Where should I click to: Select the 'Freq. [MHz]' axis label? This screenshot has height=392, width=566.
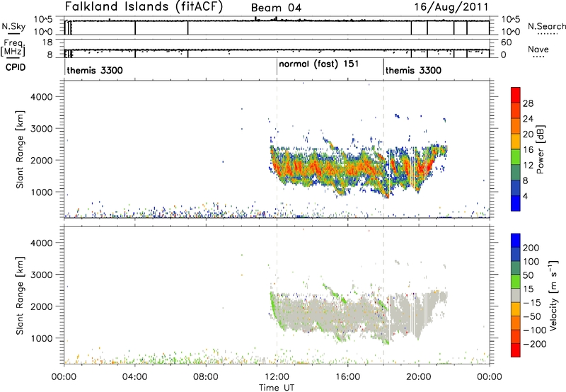pyautogui.click(x=13, y=47)
